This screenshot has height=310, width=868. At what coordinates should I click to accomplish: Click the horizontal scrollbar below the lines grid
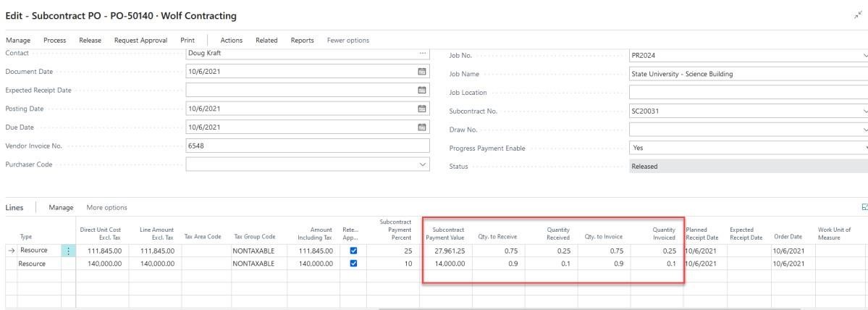tap(507, 308)
